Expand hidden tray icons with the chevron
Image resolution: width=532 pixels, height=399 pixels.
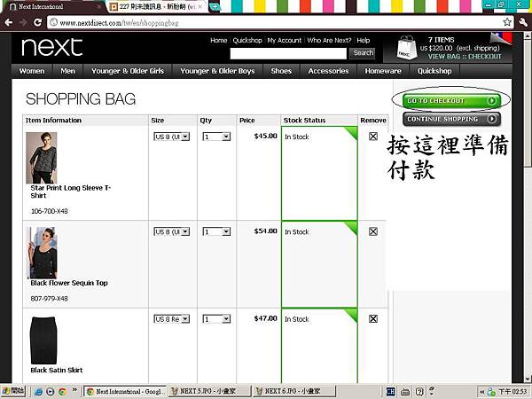click(481, 392)
